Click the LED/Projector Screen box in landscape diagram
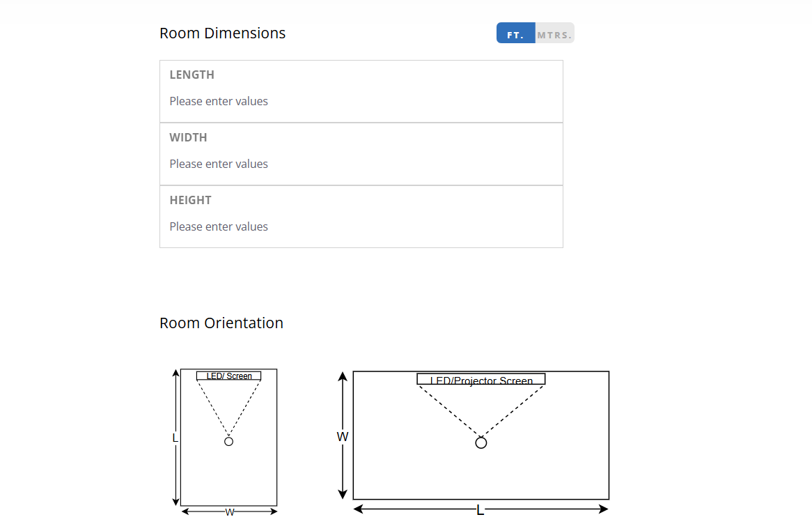 (481, 380)
